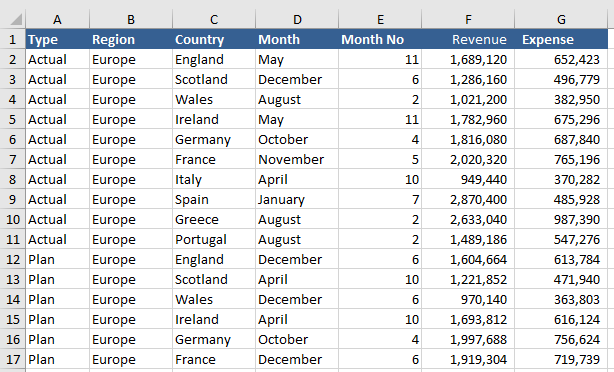Click the Country header cell

click(x=214, y=39)
